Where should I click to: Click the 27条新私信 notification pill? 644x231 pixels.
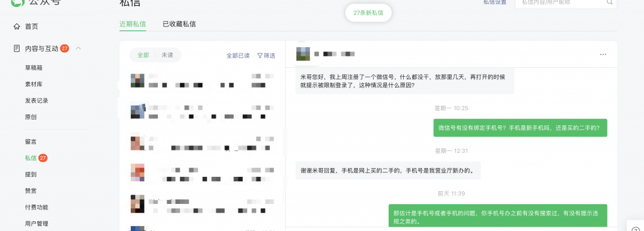[x=369, y=13]
